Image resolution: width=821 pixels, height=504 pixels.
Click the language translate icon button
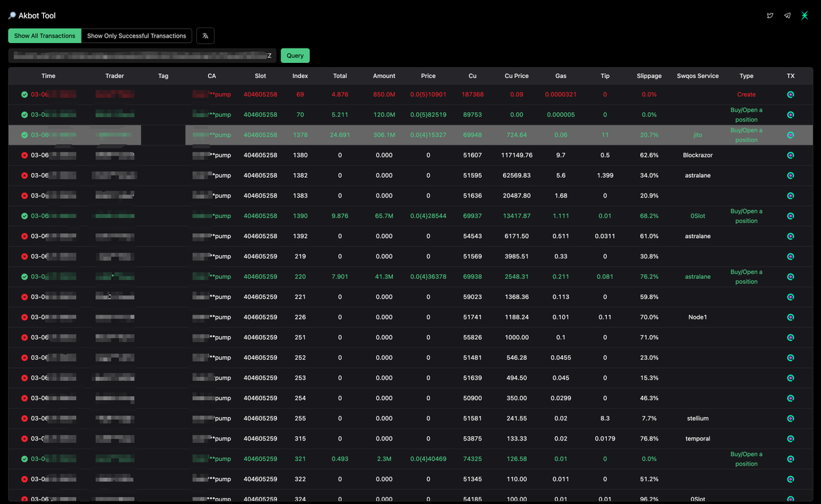click(205, 36)
